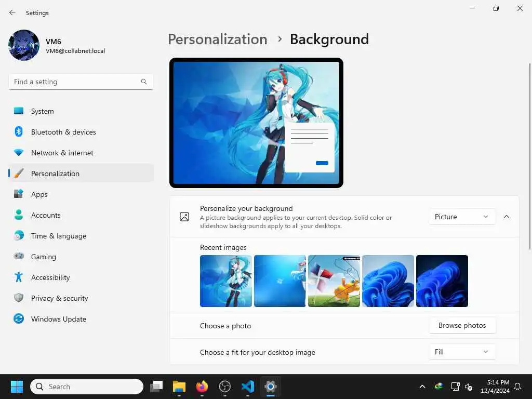
Task: Select the Miku full-body recent image
Action: click(x=226, y=281)
